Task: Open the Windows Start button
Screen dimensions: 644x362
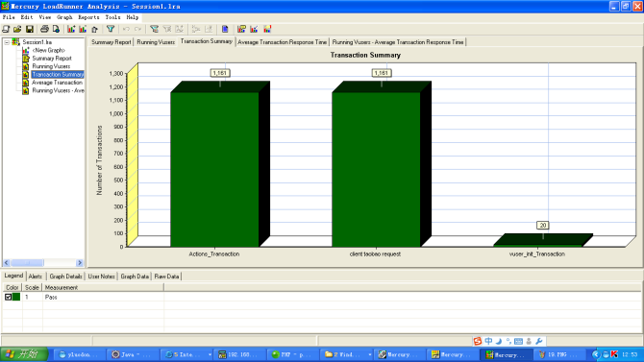Action: [x=24, y=354]
